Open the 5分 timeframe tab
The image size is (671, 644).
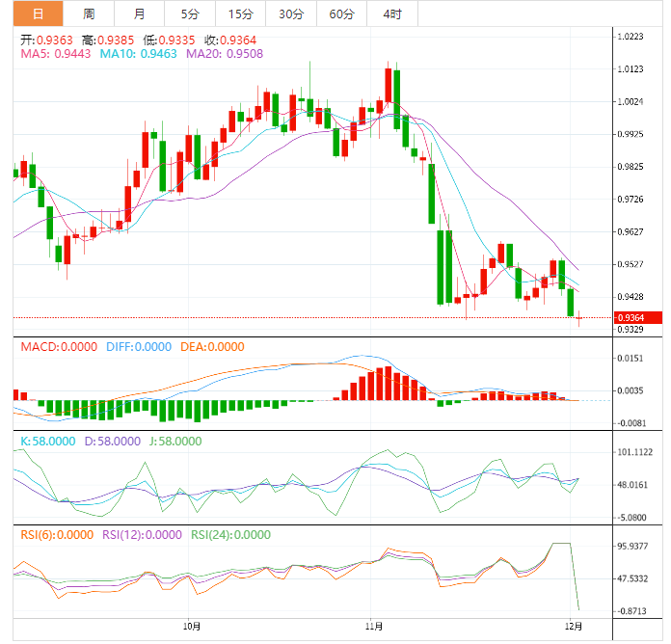click(x=190, y=14)
